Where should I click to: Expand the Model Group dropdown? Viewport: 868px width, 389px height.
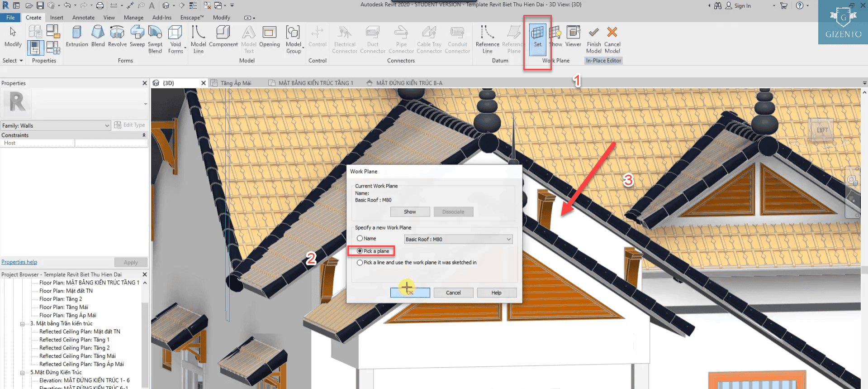pos(303,48)
